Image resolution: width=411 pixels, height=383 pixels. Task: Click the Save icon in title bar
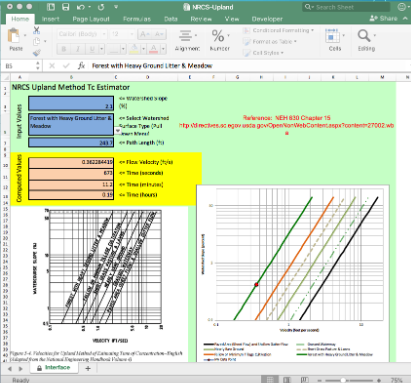coord(66,7)
